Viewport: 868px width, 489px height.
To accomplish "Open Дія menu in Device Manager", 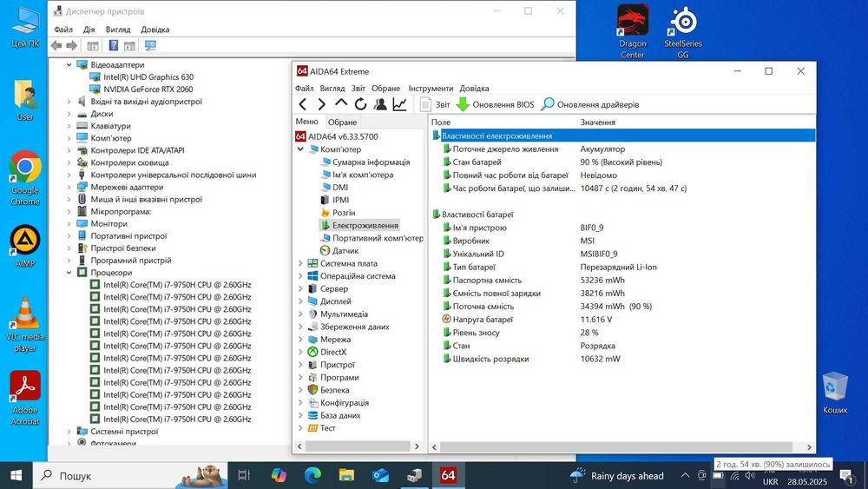I will click(89, 30).
